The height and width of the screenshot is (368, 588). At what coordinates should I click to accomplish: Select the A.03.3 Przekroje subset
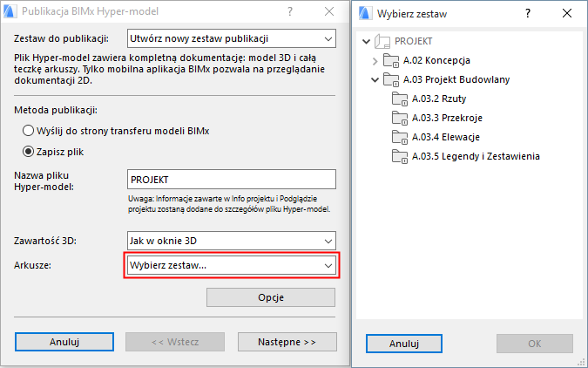(x=447, y=118)
